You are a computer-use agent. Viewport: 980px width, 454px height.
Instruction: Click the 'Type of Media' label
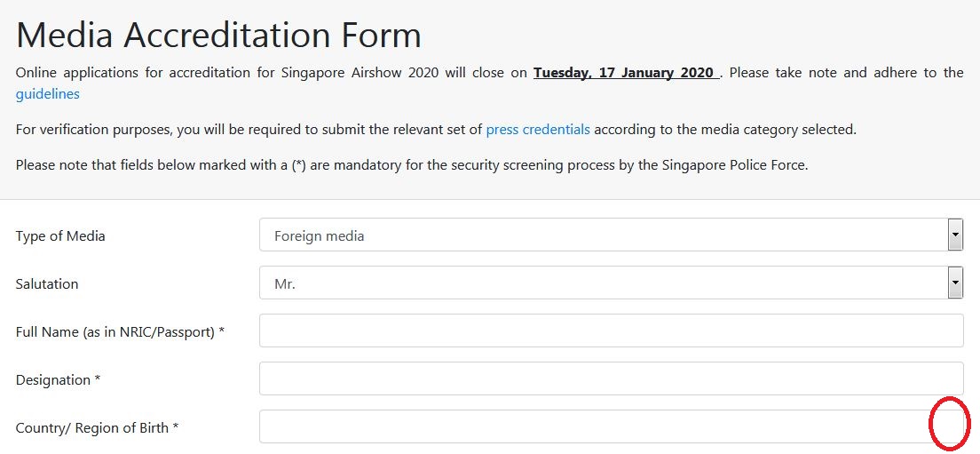coord(60,236)
